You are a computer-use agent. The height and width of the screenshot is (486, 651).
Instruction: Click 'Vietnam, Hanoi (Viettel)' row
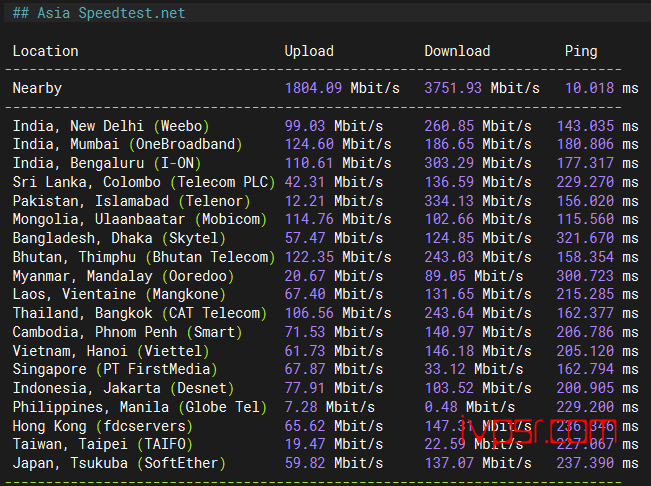[111, 352]
